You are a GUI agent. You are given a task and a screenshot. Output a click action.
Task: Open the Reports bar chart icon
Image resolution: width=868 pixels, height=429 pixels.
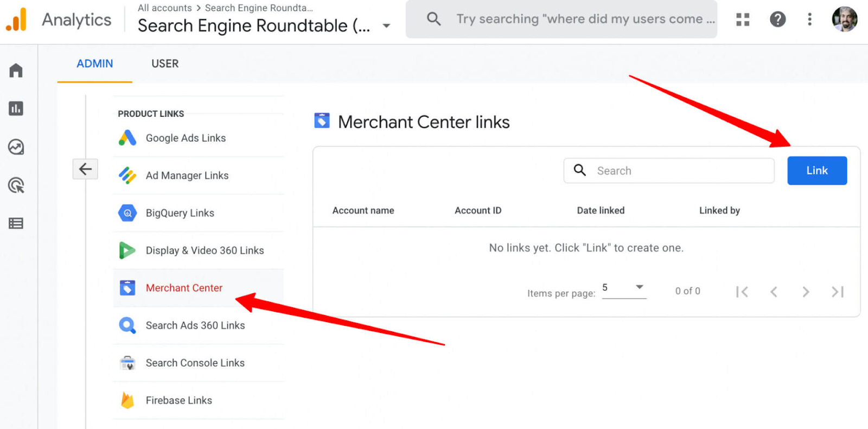tap(16, 109)
